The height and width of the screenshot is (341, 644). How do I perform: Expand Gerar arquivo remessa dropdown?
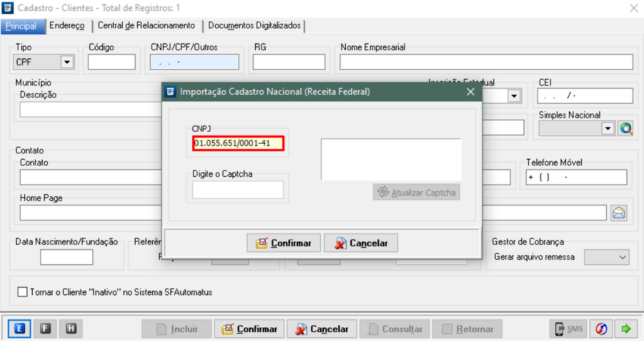[x=622, y=257]
